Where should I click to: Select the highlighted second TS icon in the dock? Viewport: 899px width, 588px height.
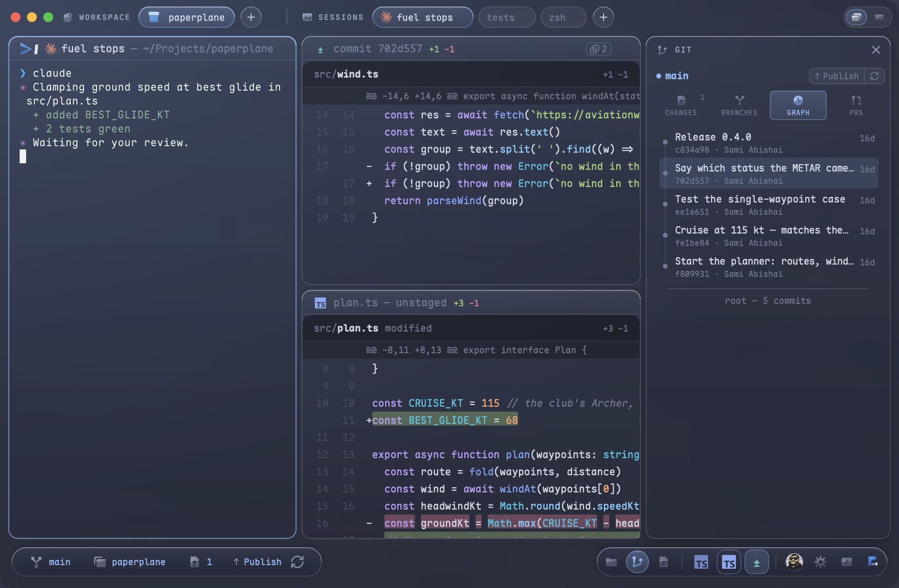(729, 562)
